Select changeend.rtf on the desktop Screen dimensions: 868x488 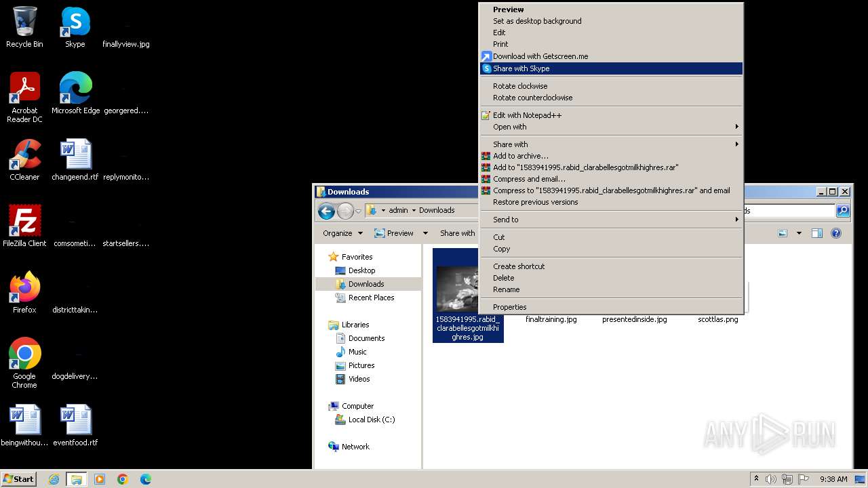[x=75, y=160]
